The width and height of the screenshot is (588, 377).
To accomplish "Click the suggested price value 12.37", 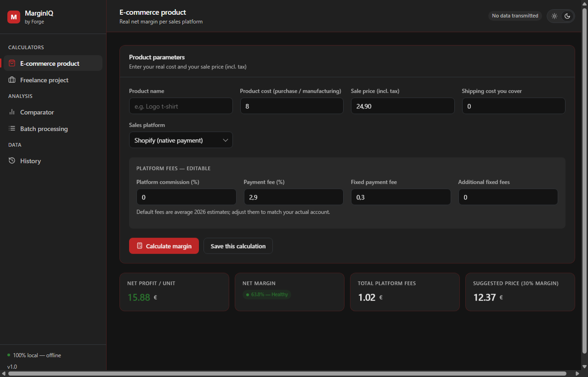I will (x=485, y=297).
